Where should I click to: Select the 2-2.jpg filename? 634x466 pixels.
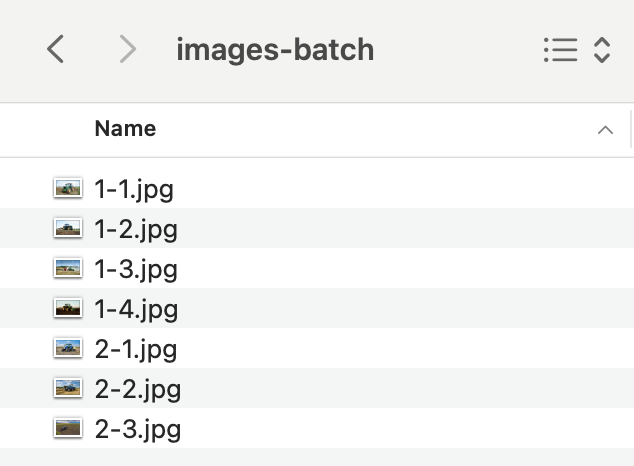click(x=137, y=389)
